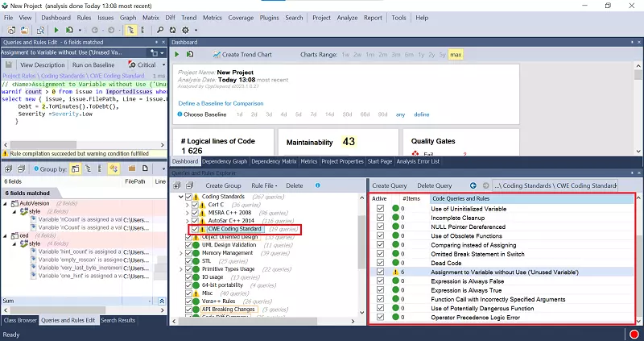The height and width of the screenshot is (341, 644).
Task: Click the View Description button
Action: (43, 65)
